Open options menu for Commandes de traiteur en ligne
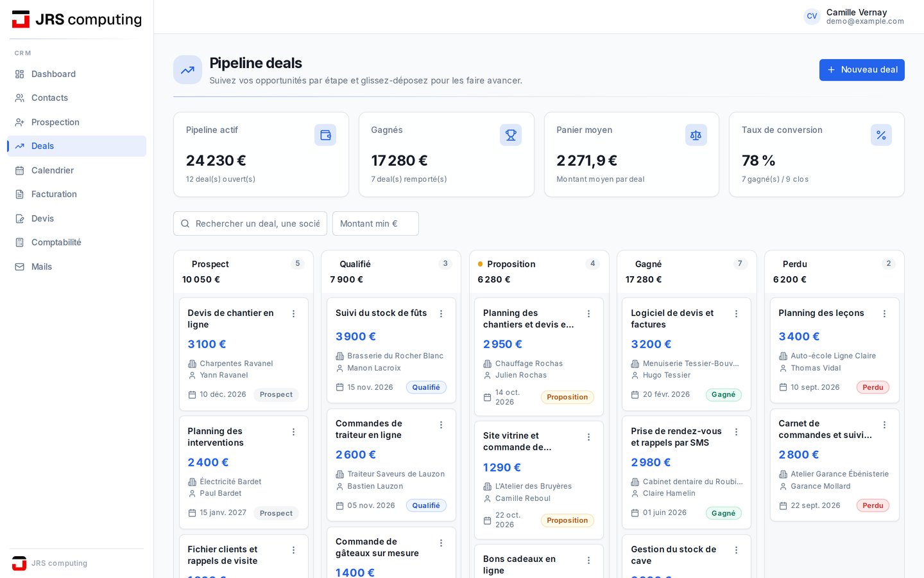924x578 pixels. pyautogui.click(x=441, y=425)
